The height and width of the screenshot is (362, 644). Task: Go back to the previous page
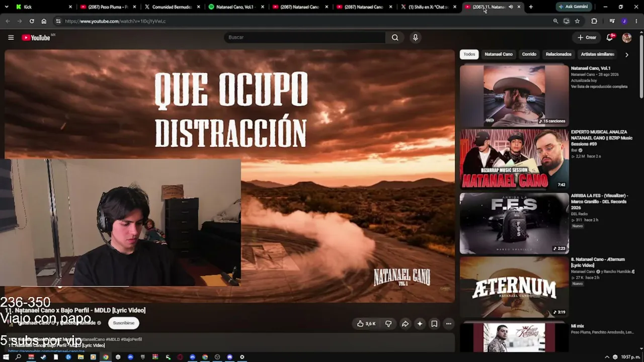(x=8, y=21)
